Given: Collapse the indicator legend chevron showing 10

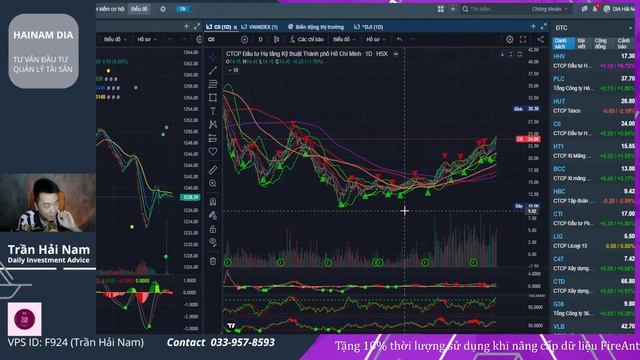Looking at the screenshot, I should (233, 70).
